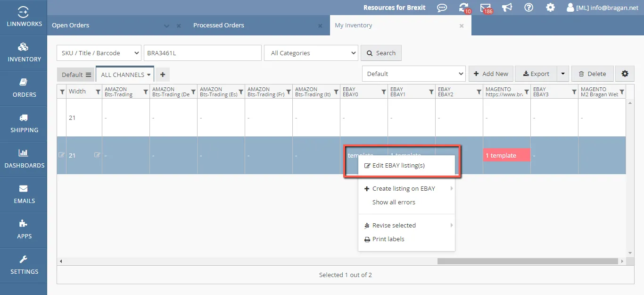Open the Linnworks home logo
Screen dimensions: 644x295
pos(24,17)
